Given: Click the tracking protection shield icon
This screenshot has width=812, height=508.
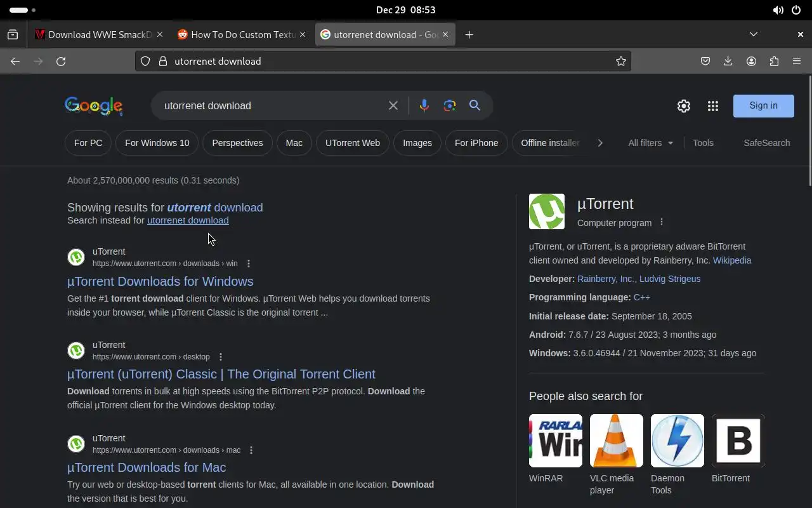Looking at the screenshot, I should (145, 61).
